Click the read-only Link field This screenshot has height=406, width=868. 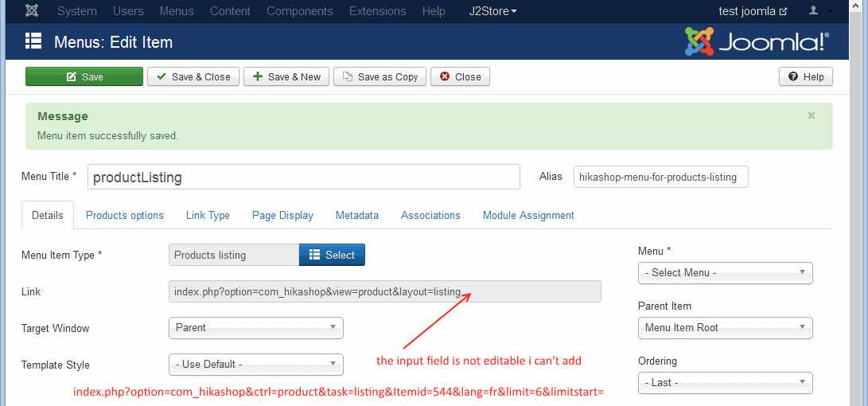pyautogui.click(x=385, y=291)
